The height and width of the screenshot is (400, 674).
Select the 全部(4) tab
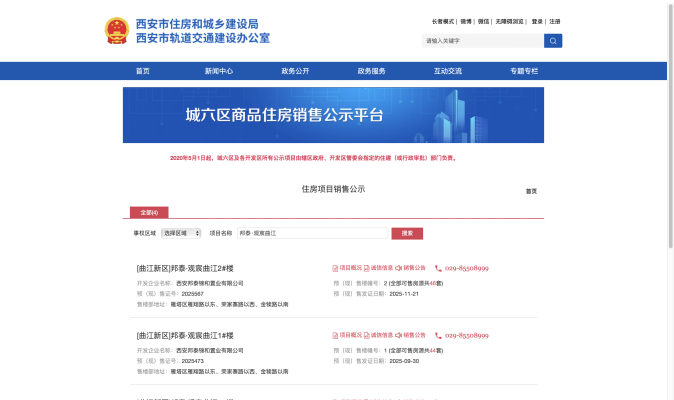(x=149, y=212)
